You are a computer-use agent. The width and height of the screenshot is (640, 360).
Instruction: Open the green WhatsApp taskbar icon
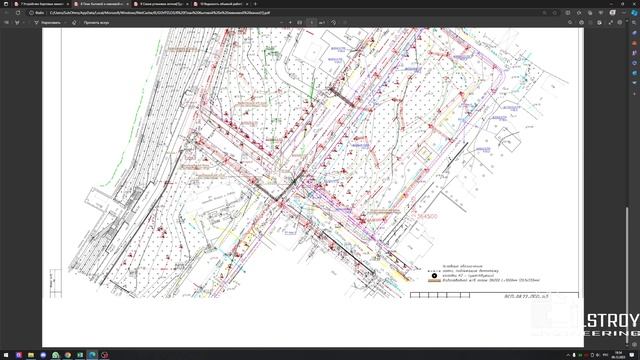coord(56,355)
